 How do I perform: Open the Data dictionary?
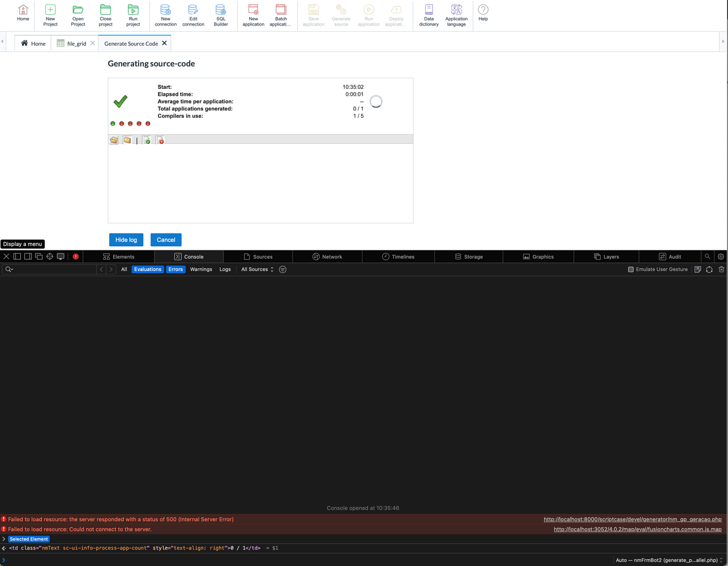click(x=429, y=15)
